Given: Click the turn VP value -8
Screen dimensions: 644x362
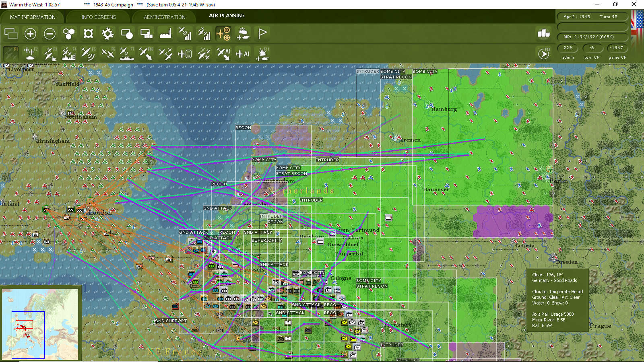Looking at the screenshot, I should [x=592, y=48].
